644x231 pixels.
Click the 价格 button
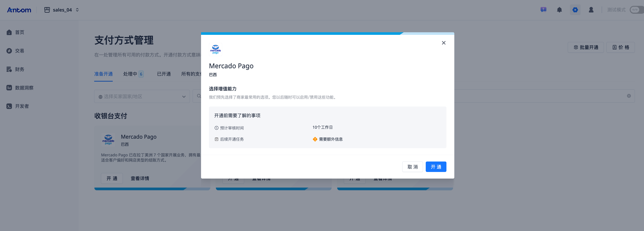pyautogui.click(x=620, y=47)
